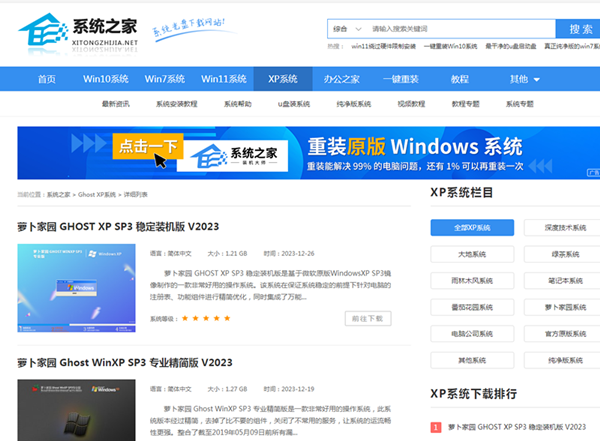
Task: Select the 雨林木风系统 category button
Action: (x=472, y=281)
